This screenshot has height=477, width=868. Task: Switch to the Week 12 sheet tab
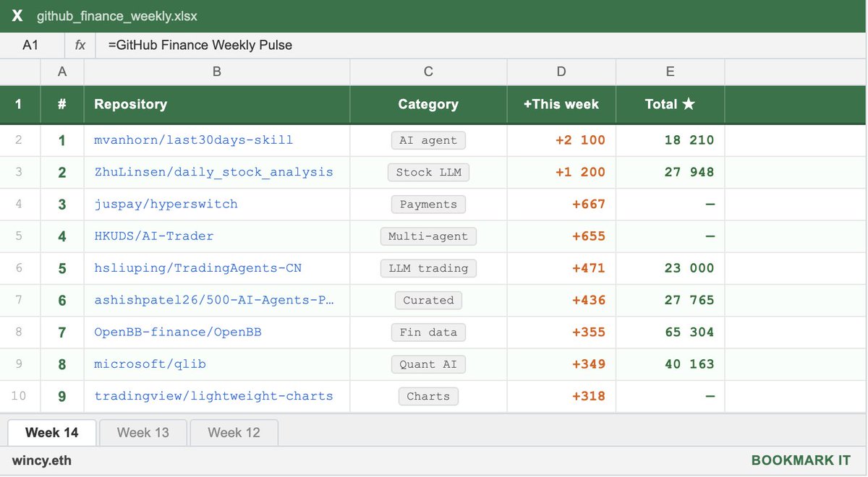(x=234, y=432)
